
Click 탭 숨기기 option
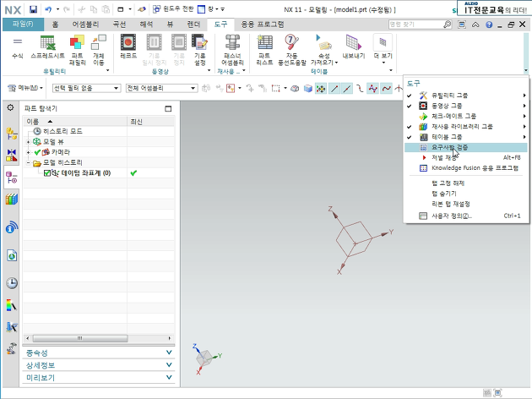pos(465,194)
